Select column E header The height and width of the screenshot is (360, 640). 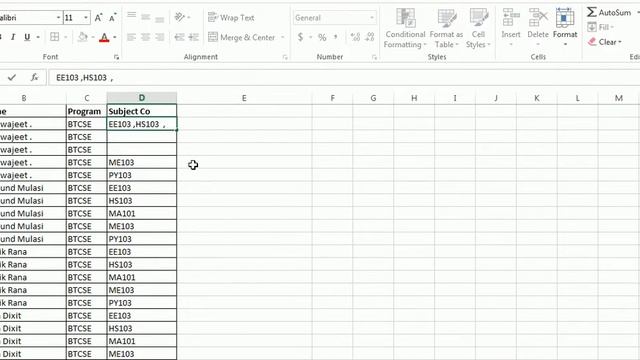pos(244,98)
